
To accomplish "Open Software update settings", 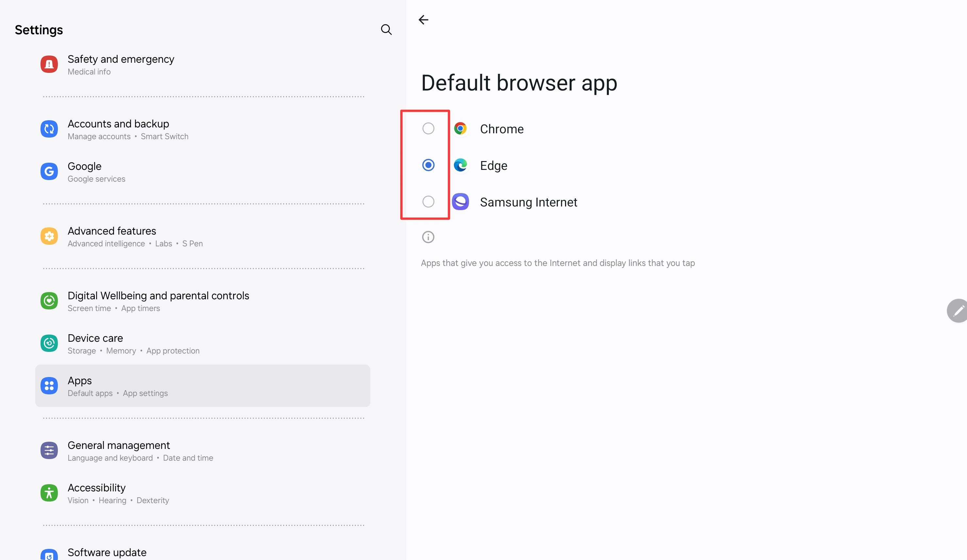I will tap(107, 552).
